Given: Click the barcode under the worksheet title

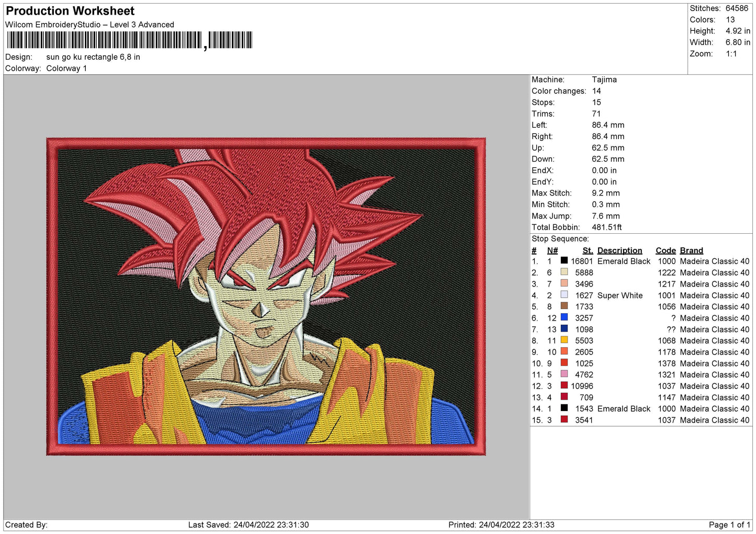Looking at the screenshot, I should coord(130,40).
